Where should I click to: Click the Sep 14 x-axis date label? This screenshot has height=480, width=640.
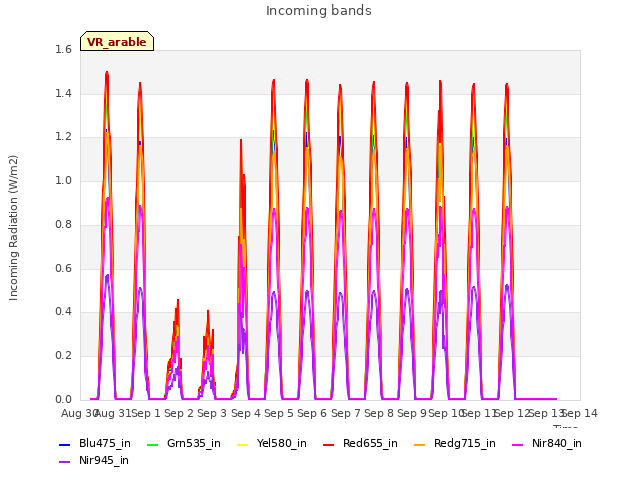(580, 413)
